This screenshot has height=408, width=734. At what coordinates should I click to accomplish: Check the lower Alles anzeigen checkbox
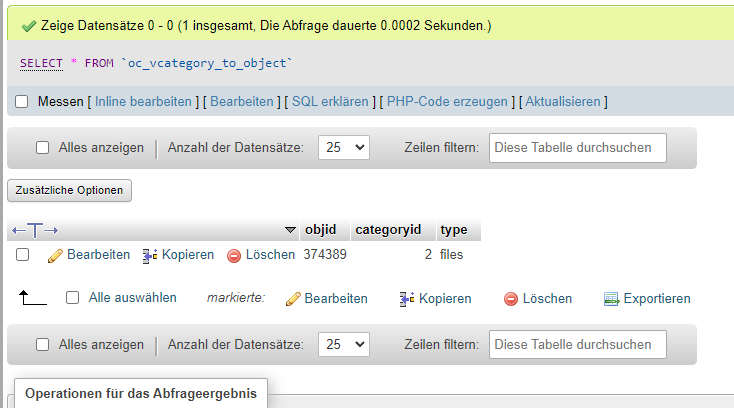(43, 345)
